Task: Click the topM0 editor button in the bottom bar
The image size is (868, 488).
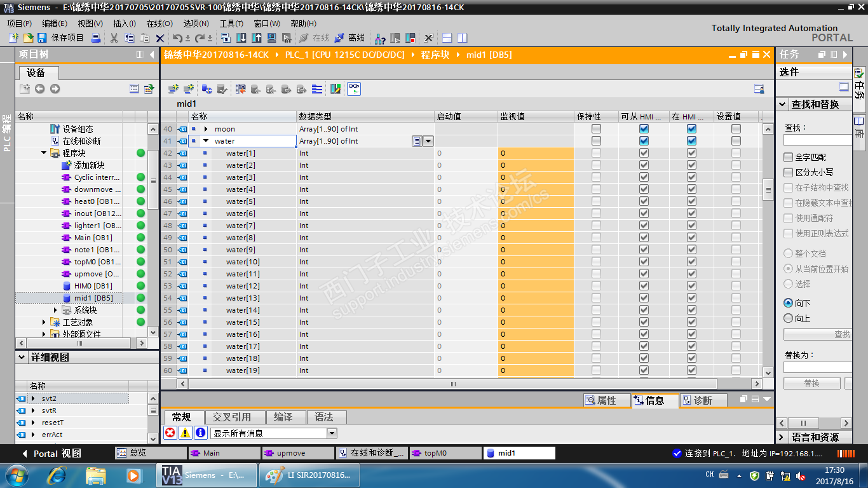Action: (x=445, y=453)
